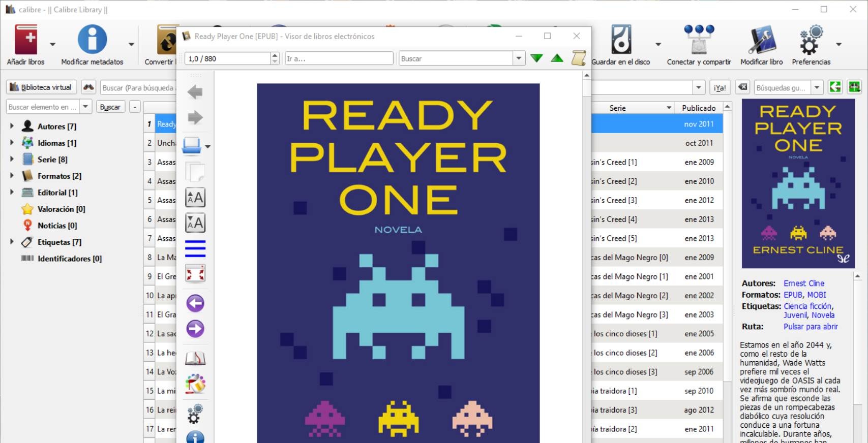Screen dimensions: 868x443
Task: Click the ¡Ya! search button
Action: [720, 87]
